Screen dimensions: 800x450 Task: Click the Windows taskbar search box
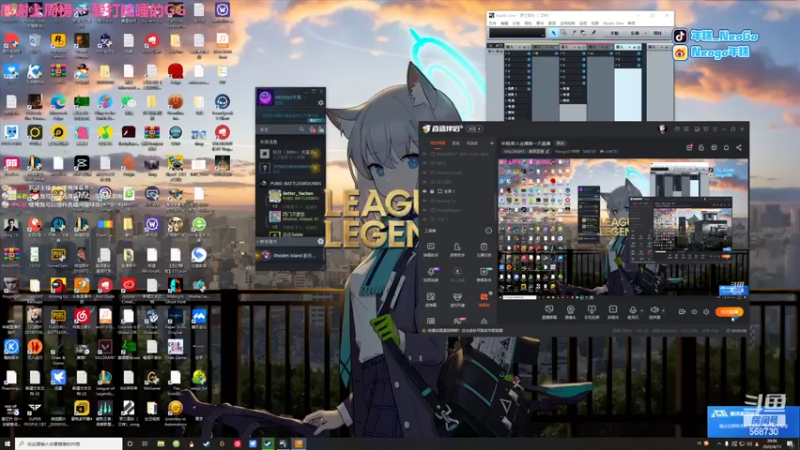tap(69, 444)
